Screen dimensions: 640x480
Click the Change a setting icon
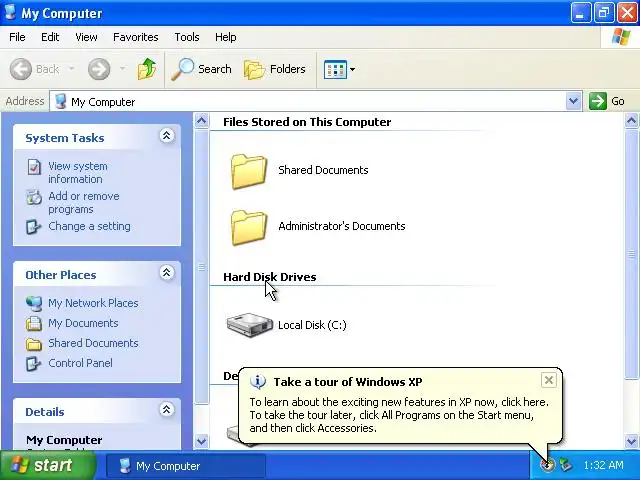click(x=33, y=227)
